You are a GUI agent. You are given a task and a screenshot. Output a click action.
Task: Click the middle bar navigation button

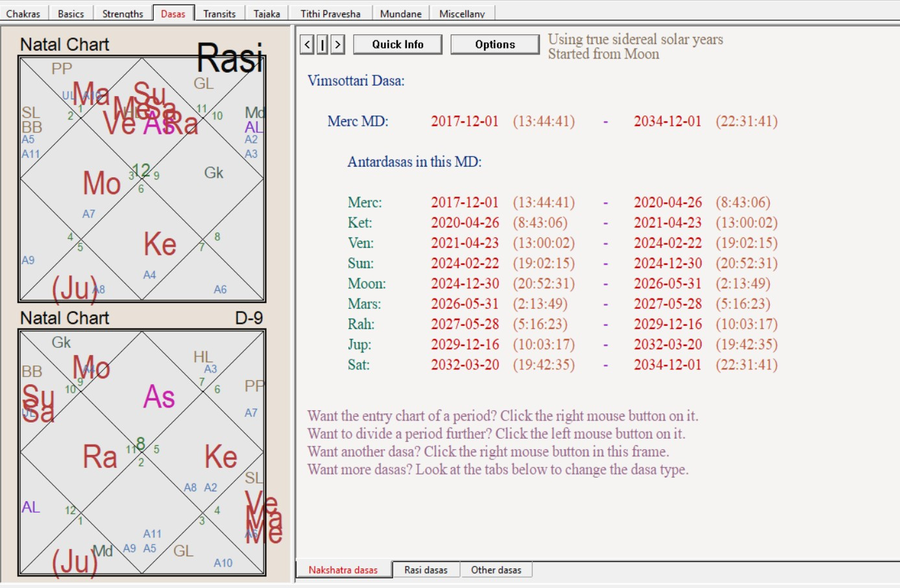(322, 44)
